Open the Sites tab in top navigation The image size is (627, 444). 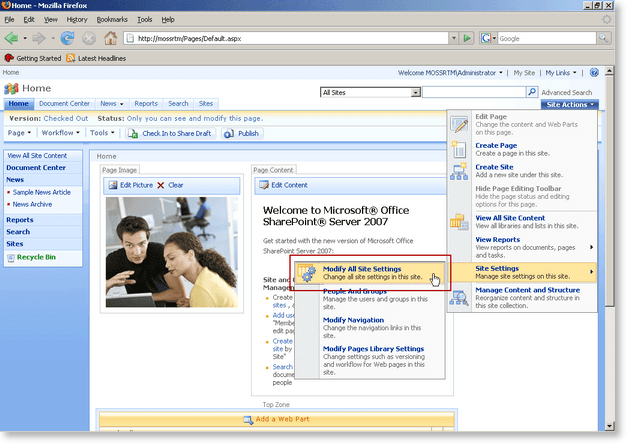(x=206, y=104)
